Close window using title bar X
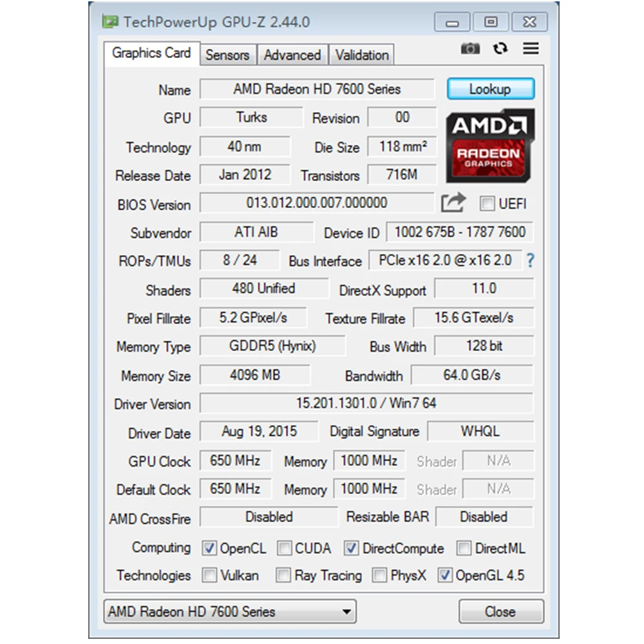 [529, 22]
